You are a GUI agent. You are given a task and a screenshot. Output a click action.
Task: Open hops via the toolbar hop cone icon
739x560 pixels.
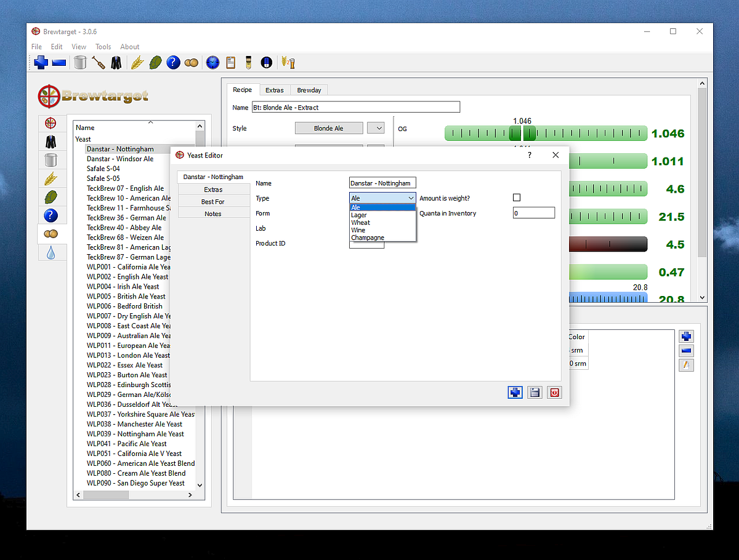click(x=155, y=62)
